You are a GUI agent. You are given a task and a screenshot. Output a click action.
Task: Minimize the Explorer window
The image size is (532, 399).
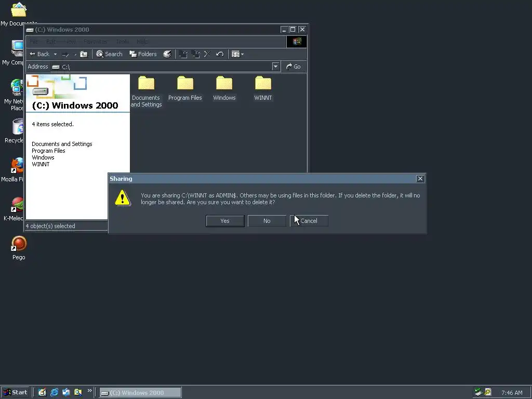click(x=284, y=30)
